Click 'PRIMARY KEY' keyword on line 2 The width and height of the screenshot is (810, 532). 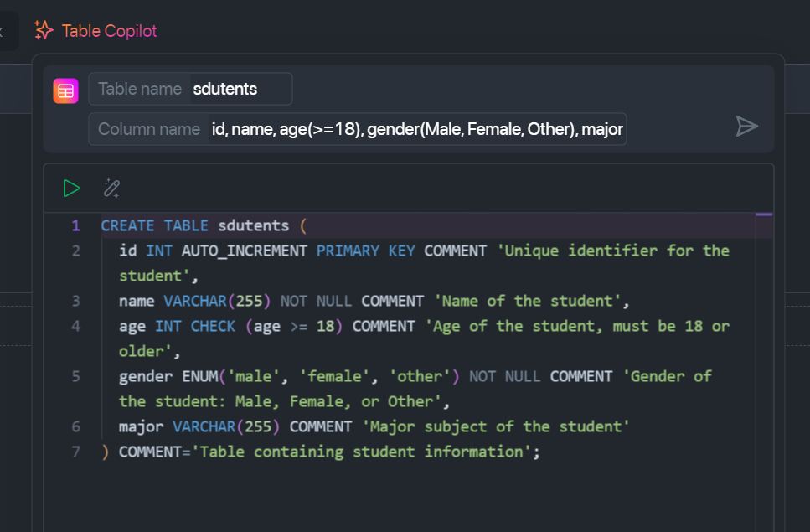[366, 251]
